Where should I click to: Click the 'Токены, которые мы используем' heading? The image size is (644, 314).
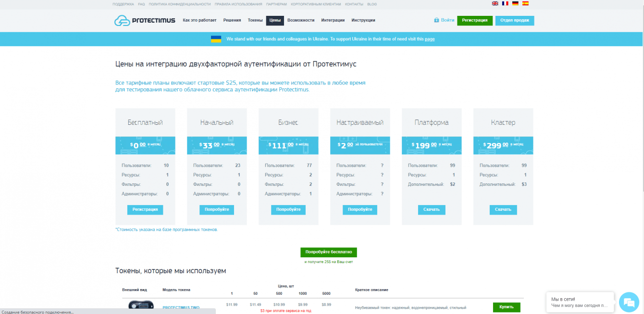tap(171, 271)
